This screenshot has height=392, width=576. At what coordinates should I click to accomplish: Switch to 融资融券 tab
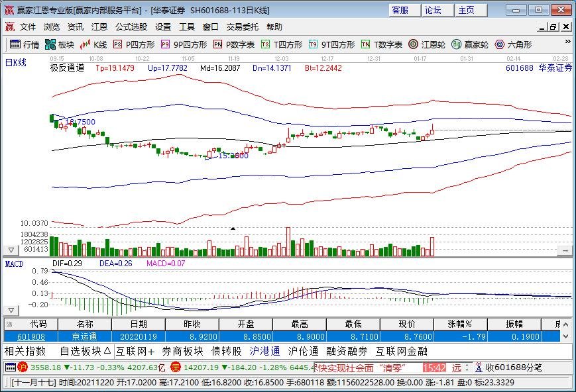(347, 351)
